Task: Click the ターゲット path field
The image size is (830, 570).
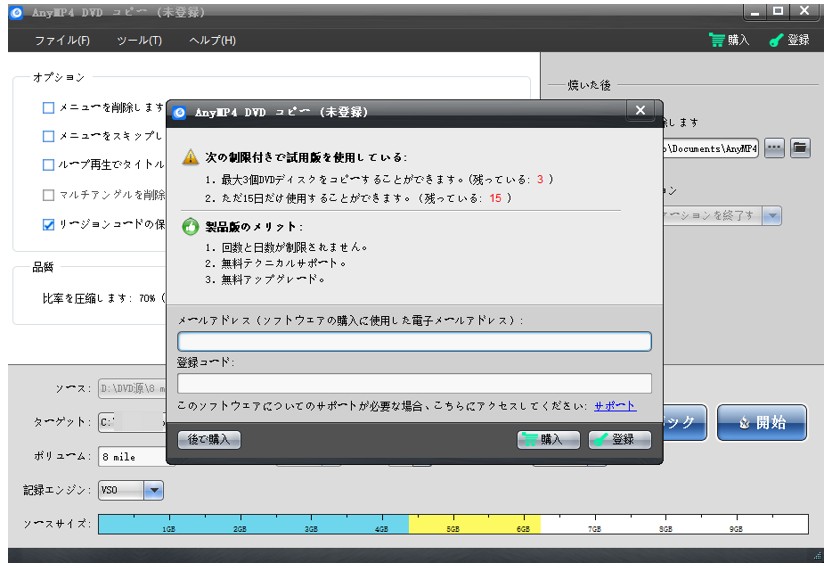Action: click(x=133, y=422)
